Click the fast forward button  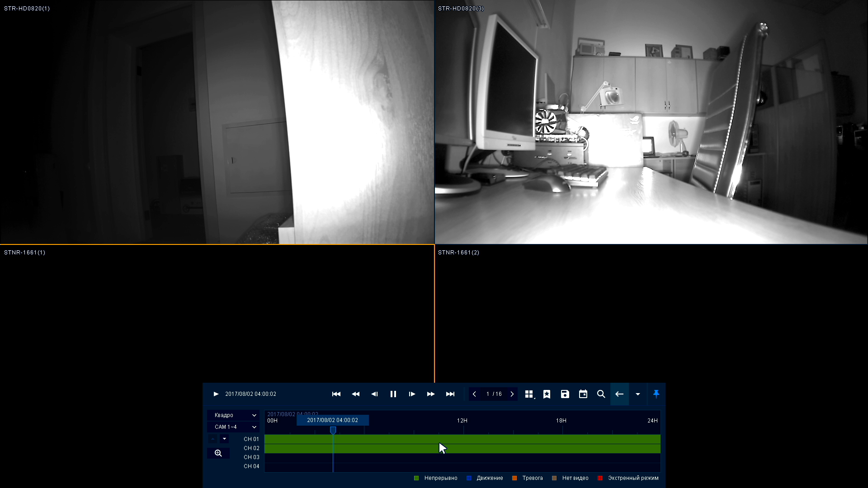(x=431, y=394)
